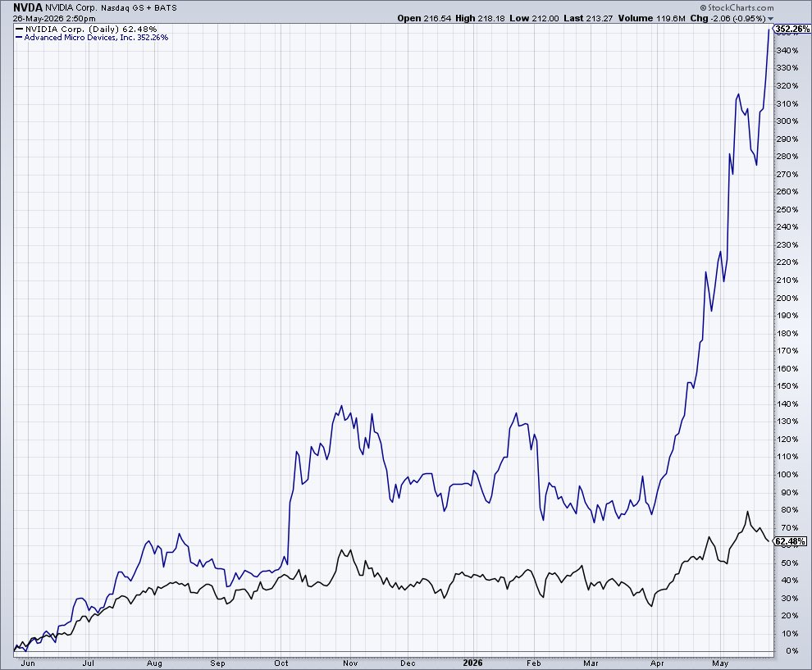Click the 320% label on the percent axis
Viewport: 812px width, 670px height.
click(x=787, y=85)
